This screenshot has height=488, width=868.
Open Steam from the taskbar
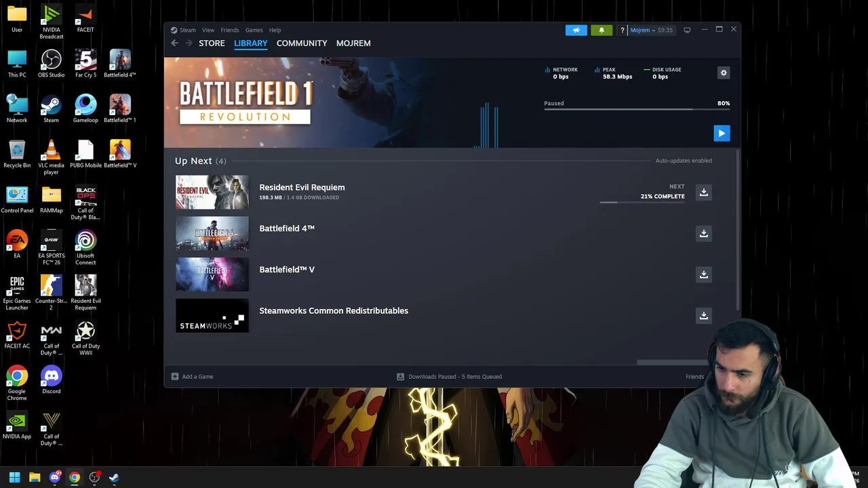pos(114,477)
